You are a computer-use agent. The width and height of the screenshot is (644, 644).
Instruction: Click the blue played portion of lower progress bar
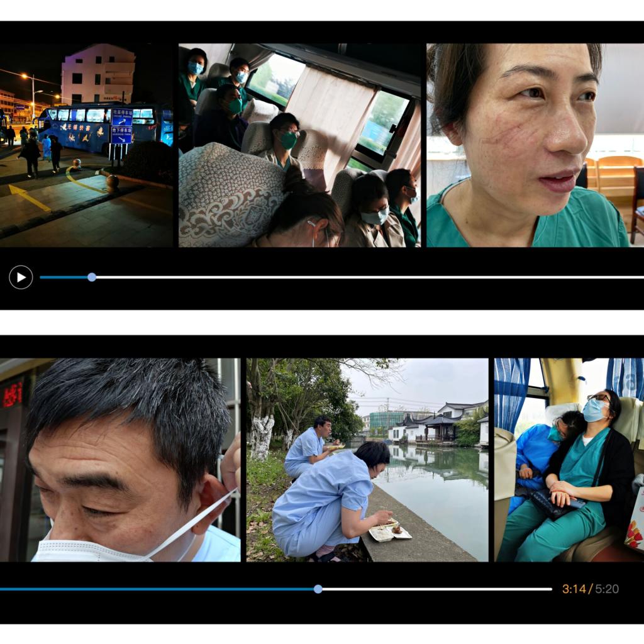click(x=157, y=589)
